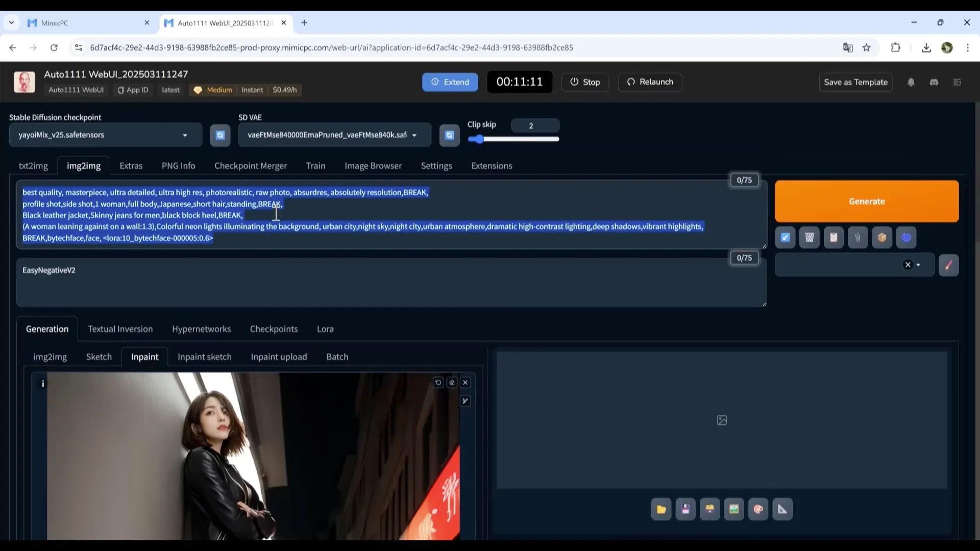Open the styles dropdown arrow
The height and width of the screenshot is (551, 980).
click(918, 265)
